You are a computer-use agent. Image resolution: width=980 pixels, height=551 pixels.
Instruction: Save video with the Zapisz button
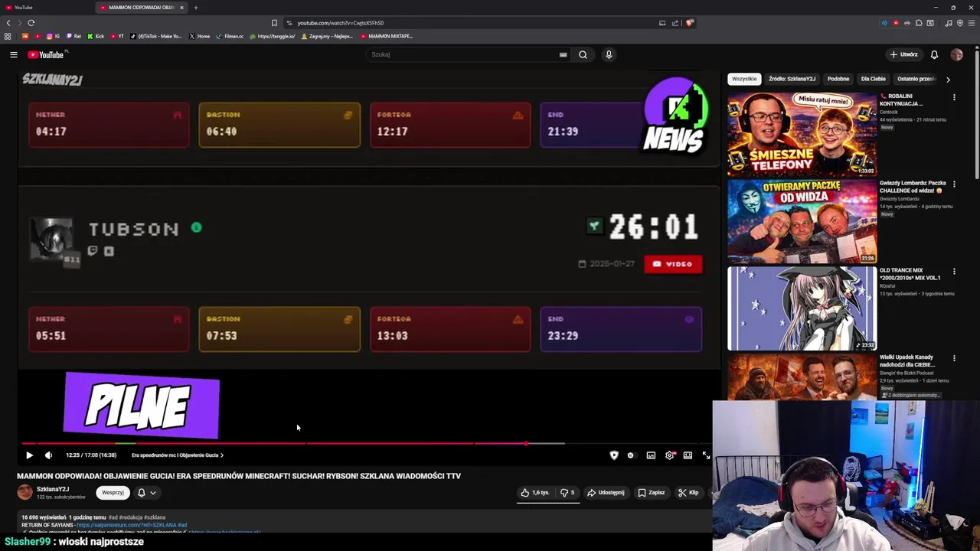[652, 493]
